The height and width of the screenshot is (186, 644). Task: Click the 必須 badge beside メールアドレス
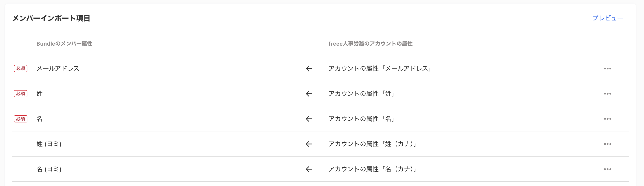coord(20,69)
